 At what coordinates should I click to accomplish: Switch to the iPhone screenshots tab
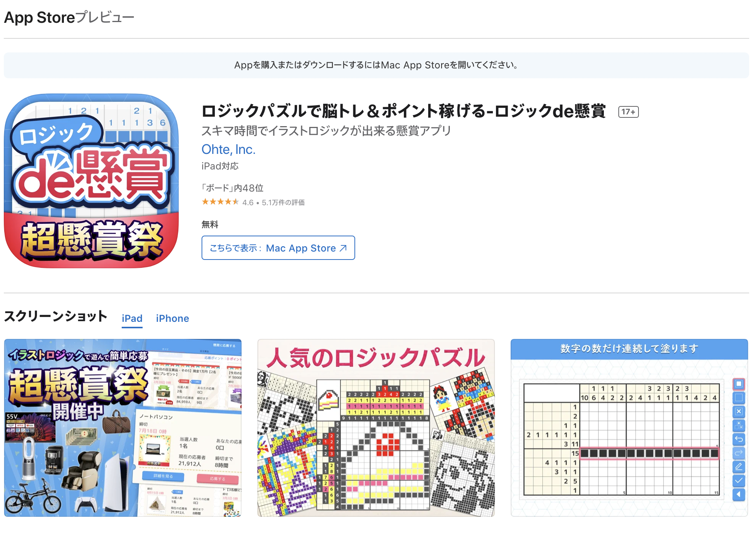(x=172, y=318)
